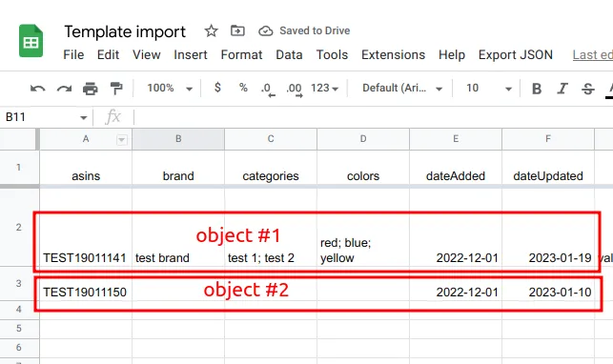Select the 2023-01-19 date cell
The height and width of the screenshot is (364, 613).
548,228
